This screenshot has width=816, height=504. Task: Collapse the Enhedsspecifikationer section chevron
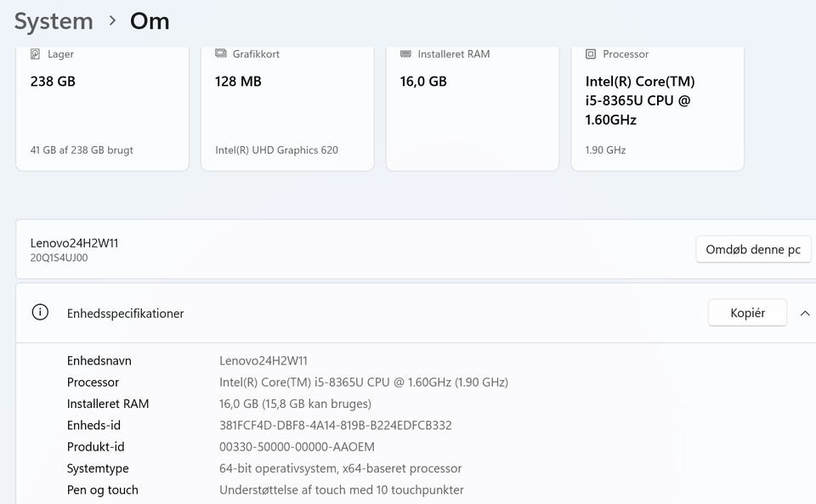804,313
